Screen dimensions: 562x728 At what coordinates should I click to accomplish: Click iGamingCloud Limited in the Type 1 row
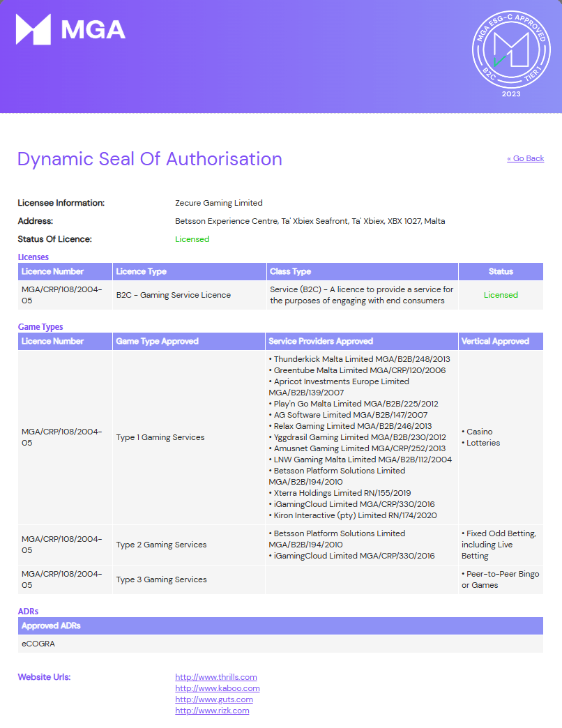tap(351, 503)
